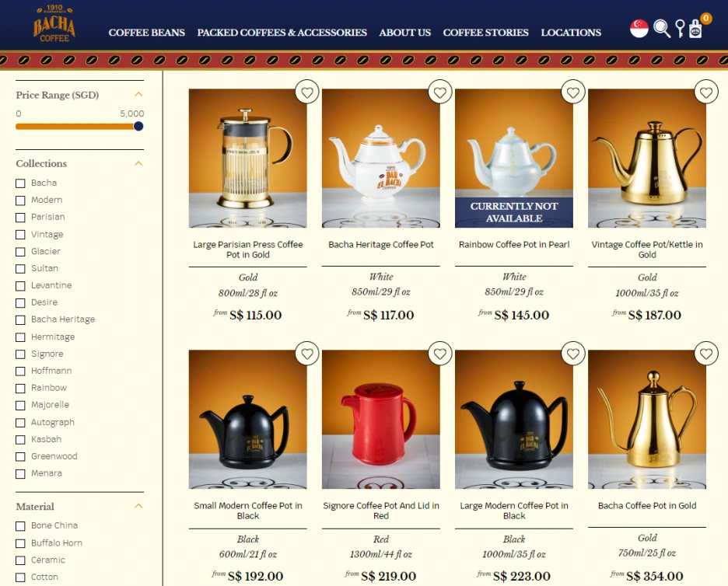
Task: Favorite the Bacha Heritage Coffee Pot heart
Action: coord(440,92)
